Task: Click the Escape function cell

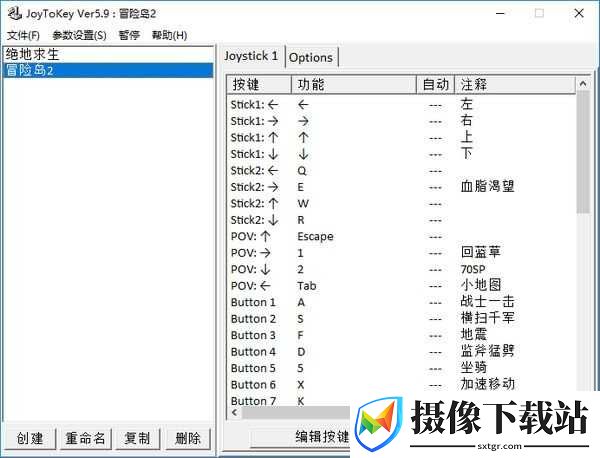Action: 315,236
